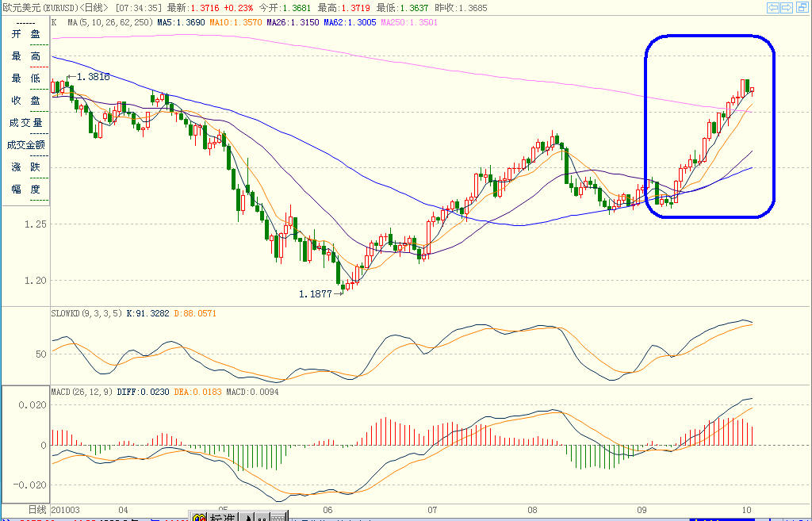Click the right arrow navigation icon

(787, 8)
